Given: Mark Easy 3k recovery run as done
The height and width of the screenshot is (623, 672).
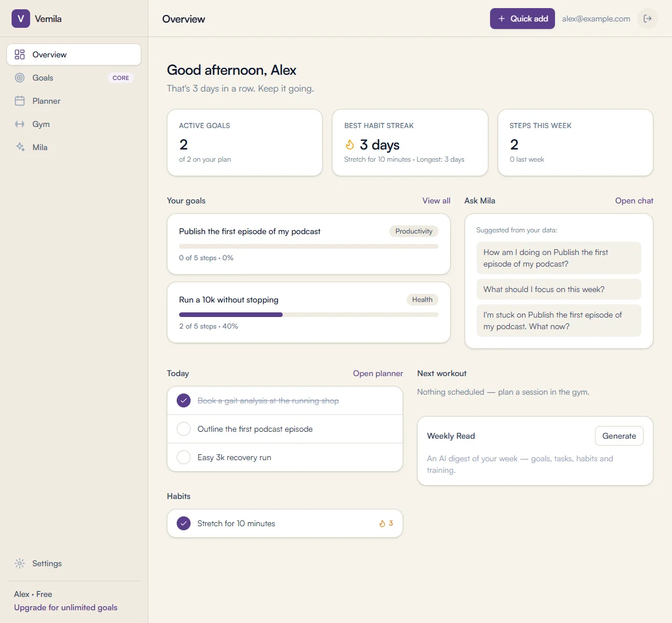Looking at the screenshot, I should pyautogui.click(x=184, y=457).
